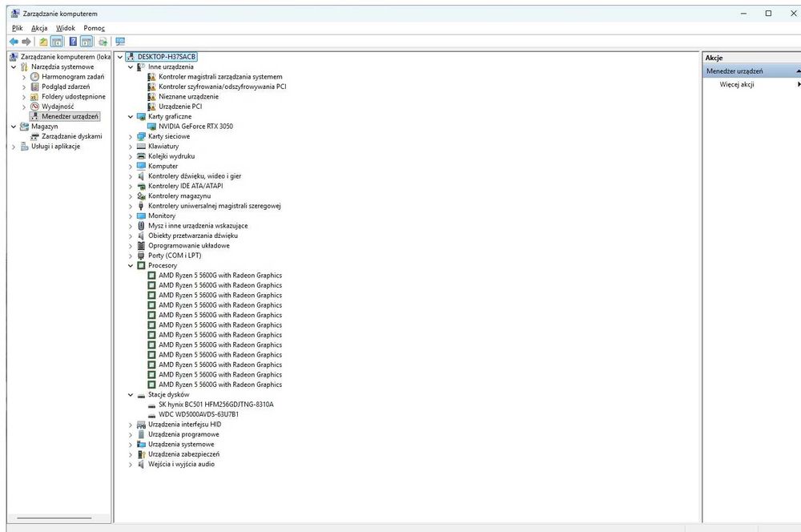Click the key icon beside Urządzenia zabezpieczeń
This screenshot has width=801, height=532.
click(142, 454)
